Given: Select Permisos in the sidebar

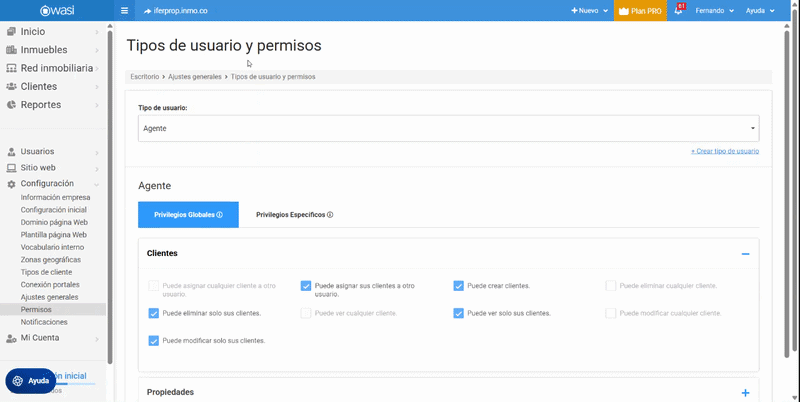Looking at the screenshot, I should click(x=53, y=310).
